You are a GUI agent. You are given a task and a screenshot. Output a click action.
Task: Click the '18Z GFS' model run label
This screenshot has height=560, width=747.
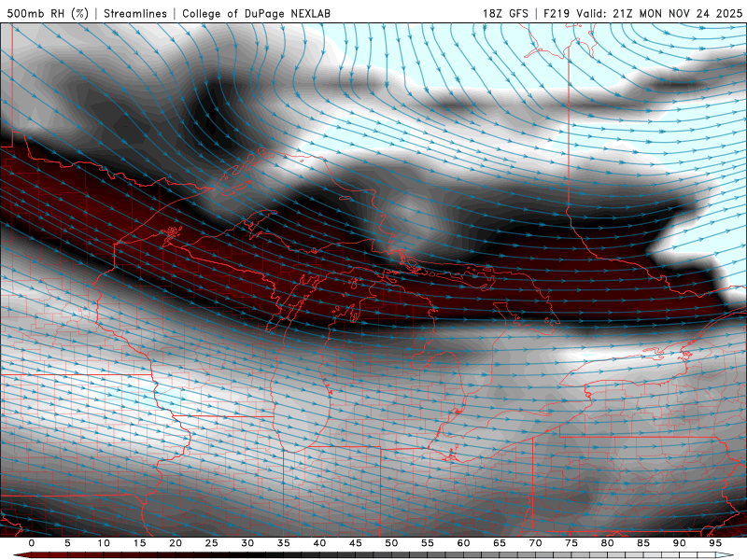[505, 14]
